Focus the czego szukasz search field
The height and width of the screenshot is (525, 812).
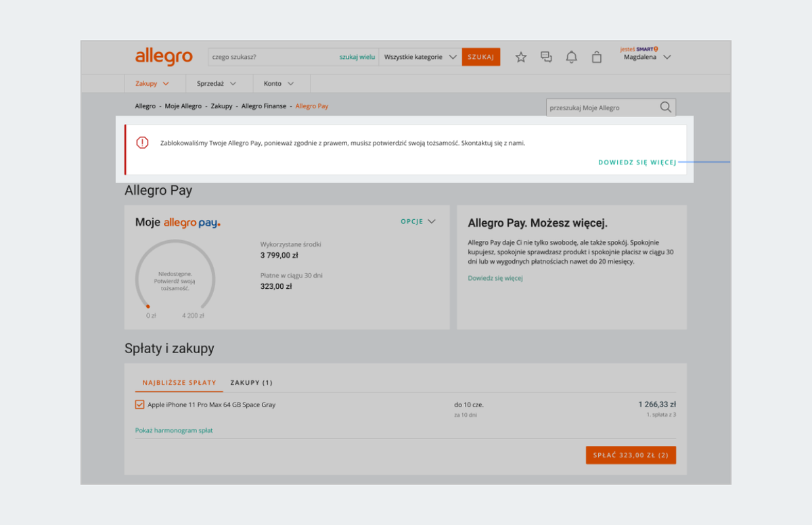click(x=273, y=57)
